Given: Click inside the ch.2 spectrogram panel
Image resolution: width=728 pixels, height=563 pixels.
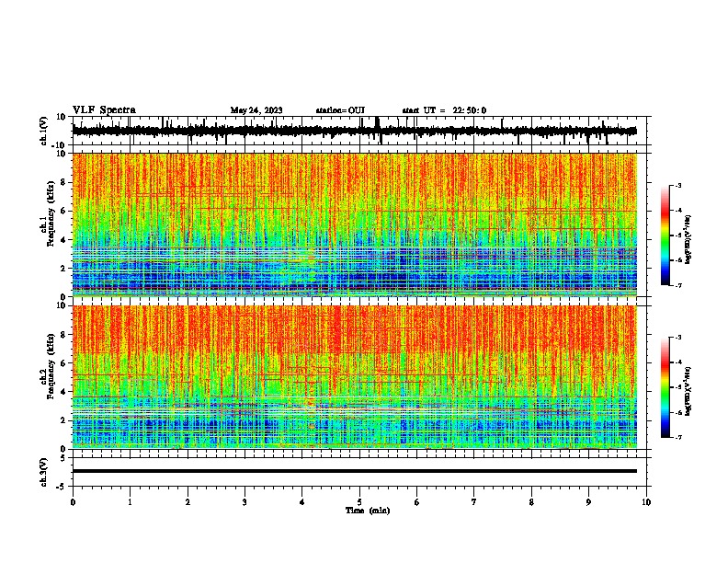Looking at the screenshot, I should pyautogui.click(x=355, y=377).
